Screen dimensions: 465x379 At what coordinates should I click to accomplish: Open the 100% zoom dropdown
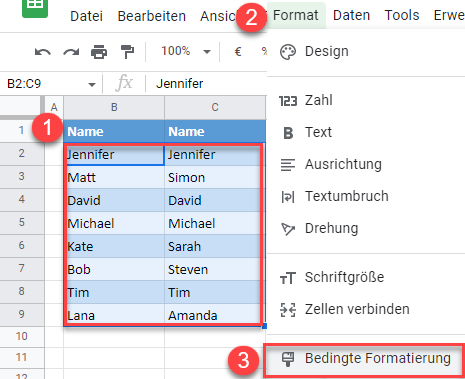pos(186,51)
